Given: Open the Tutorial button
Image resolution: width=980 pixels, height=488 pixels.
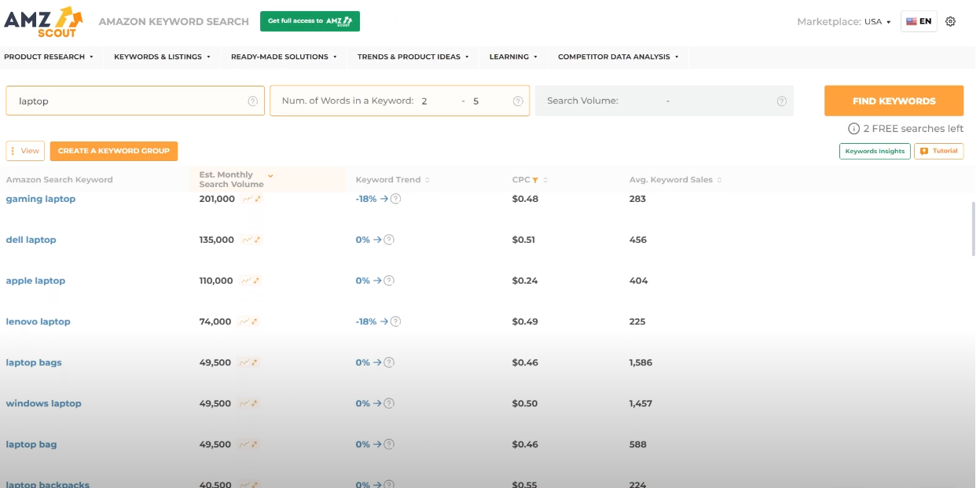Looking at the screenshot, I should point(939,151).
